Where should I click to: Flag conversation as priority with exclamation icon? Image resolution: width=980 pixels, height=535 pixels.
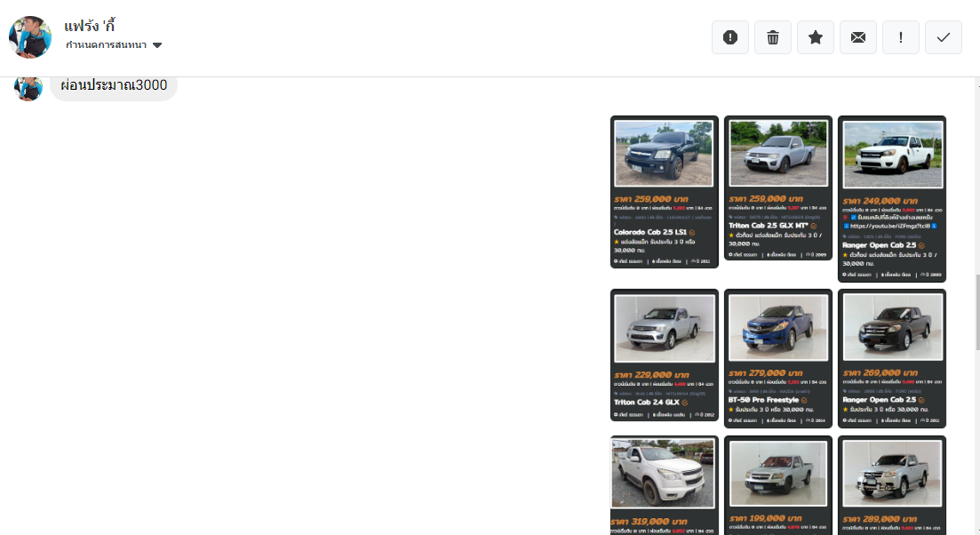[901, 37]
